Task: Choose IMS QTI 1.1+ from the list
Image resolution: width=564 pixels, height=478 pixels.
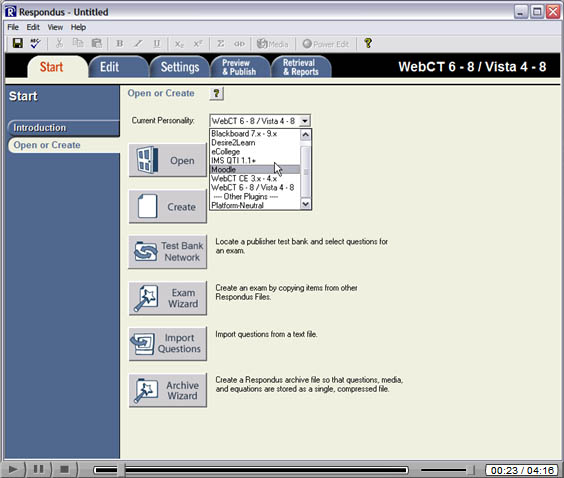Action: point(255,160)
